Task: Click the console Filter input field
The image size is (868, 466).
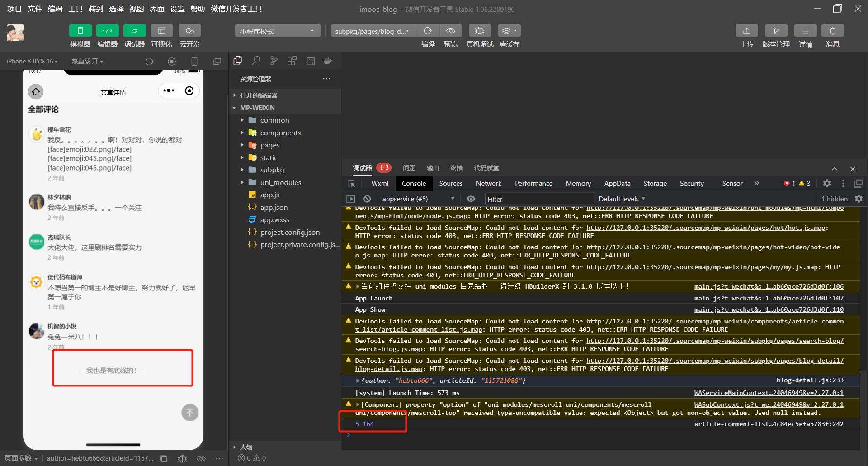Action: 539,199
